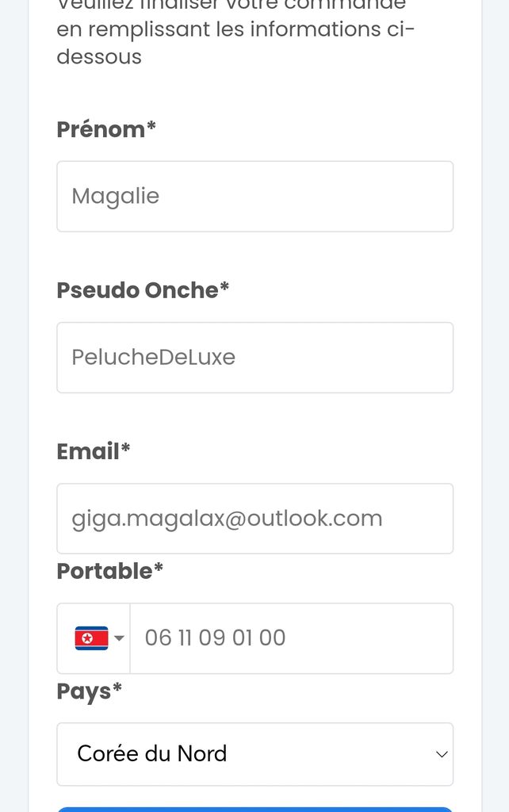Focus the Prénom field with Magalie placeholder
This screenshot has width=509, height=812.
(x=254, y=197)
